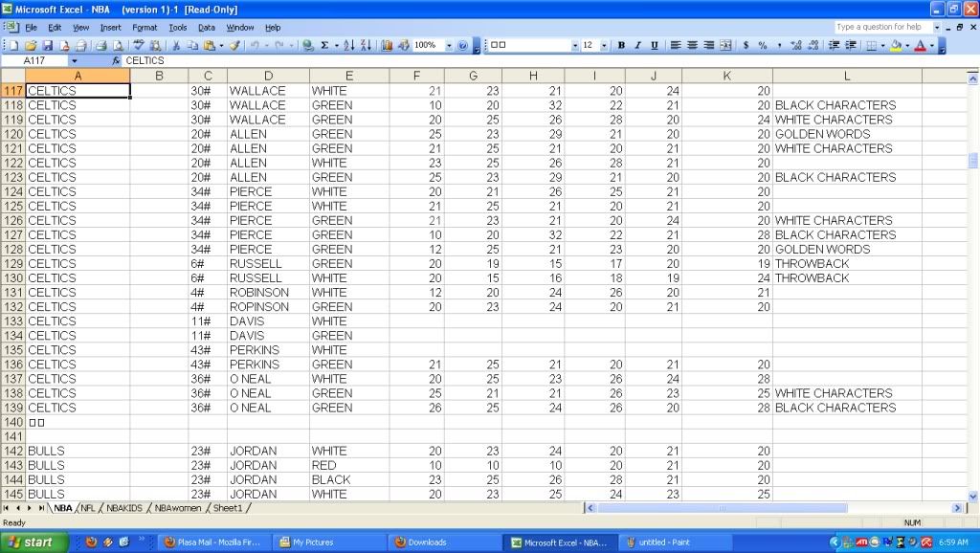Undo the last action
Image resolution: width=980 pixels, height=553 pixels.
pyautogui.click(x=255, y=45)
